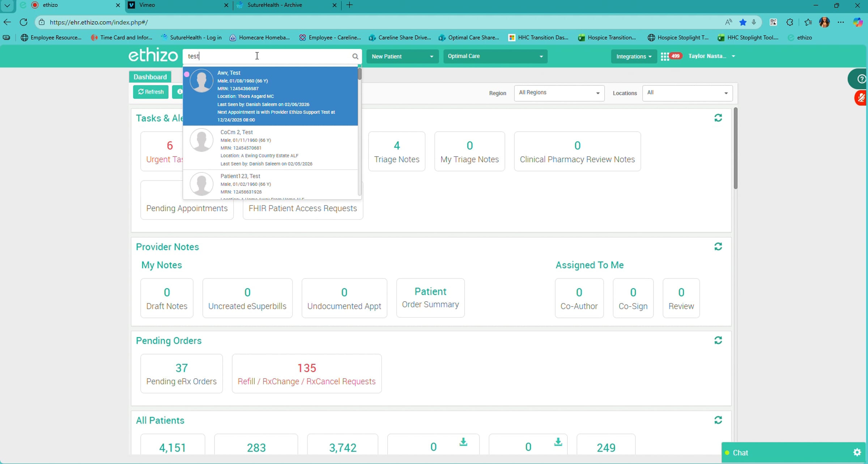Open Pending eRx Orders card
Viewport: 868px width, 464px height.
click(x=182, y=374)
